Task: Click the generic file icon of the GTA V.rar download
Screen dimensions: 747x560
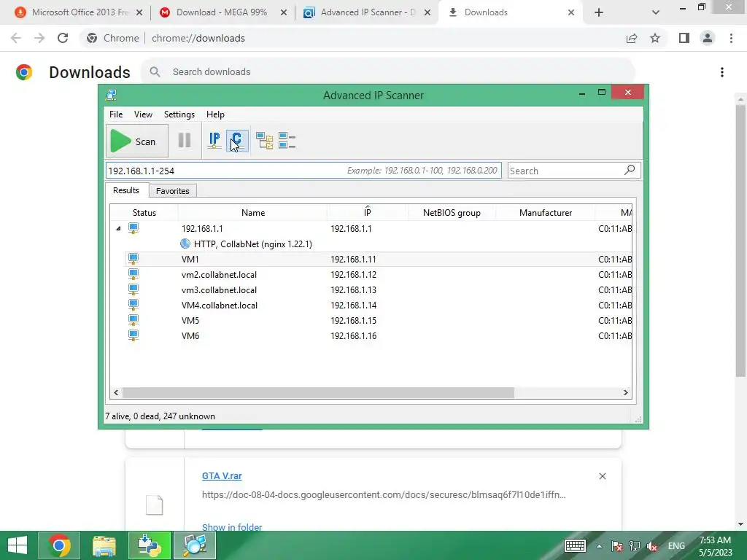Action: [x=155, y=505]
